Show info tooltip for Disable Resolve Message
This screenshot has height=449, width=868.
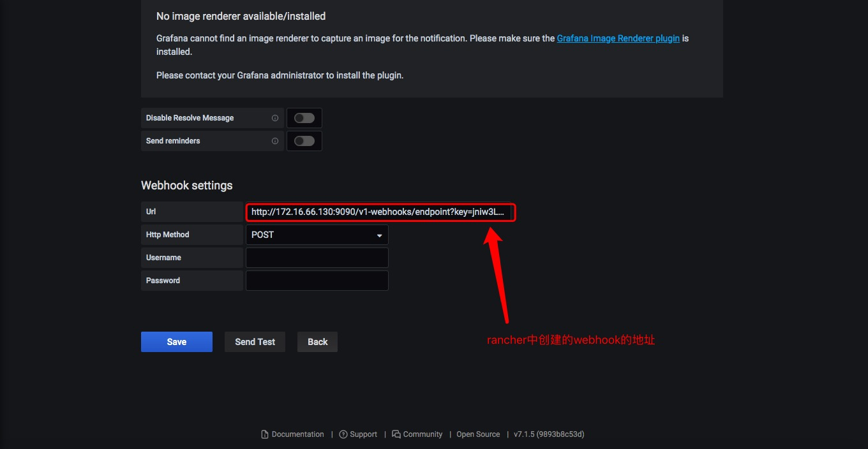click(275, 118)
